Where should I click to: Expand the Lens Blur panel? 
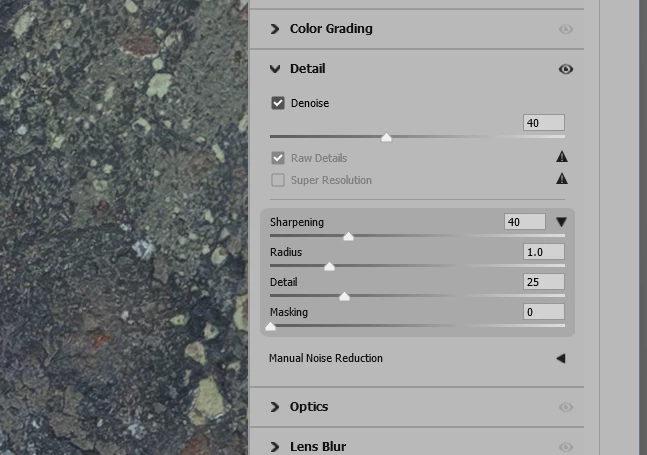click(x=275, y=447)
